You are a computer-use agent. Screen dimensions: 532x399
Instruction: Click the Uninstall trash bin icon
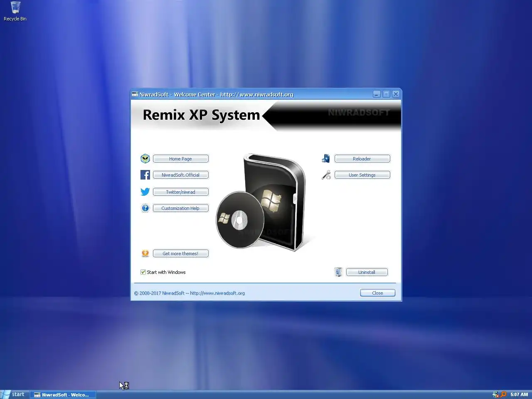(x=338, y=272)
